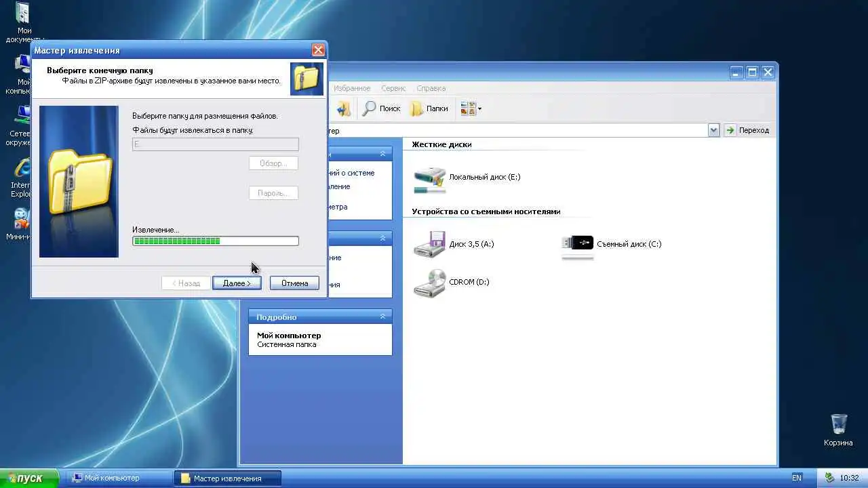The width and height of the screenshot is (868, 488).
Task: Switch to Мастер извлечения taskbar button
Action: click(227, 479)
